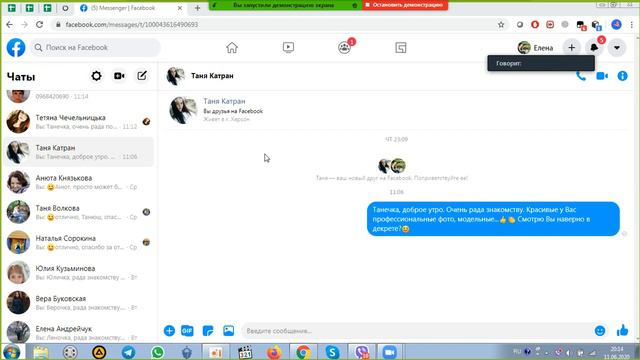The height and width of the screenshot is (360, 640).
Task: Open Елена profile link
Action: coord(535,48)
